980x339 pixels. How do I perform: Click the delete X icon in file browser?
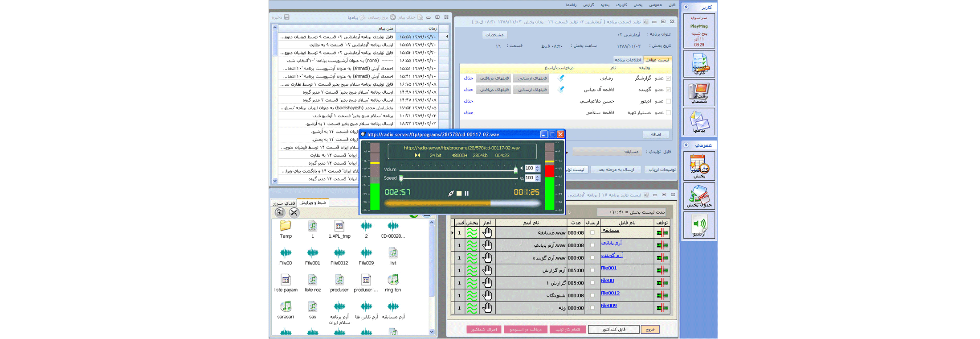(294, 213)
